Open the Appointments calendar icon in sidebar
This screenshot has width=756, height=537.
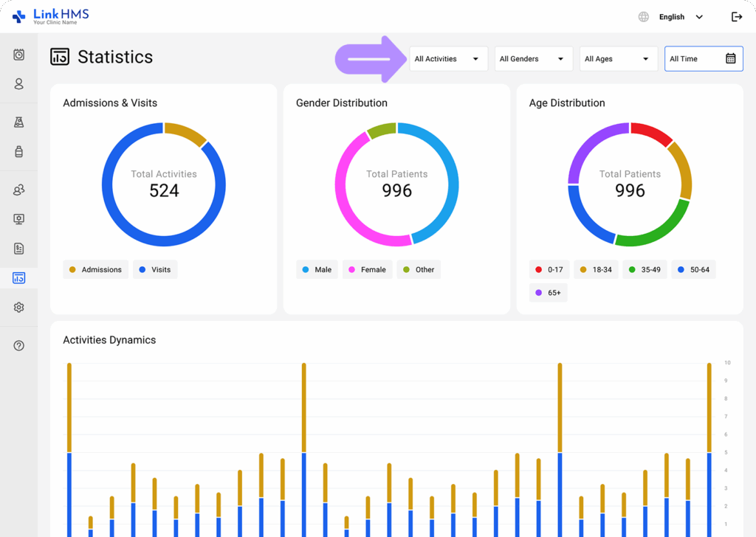click(x=18, y=55)
